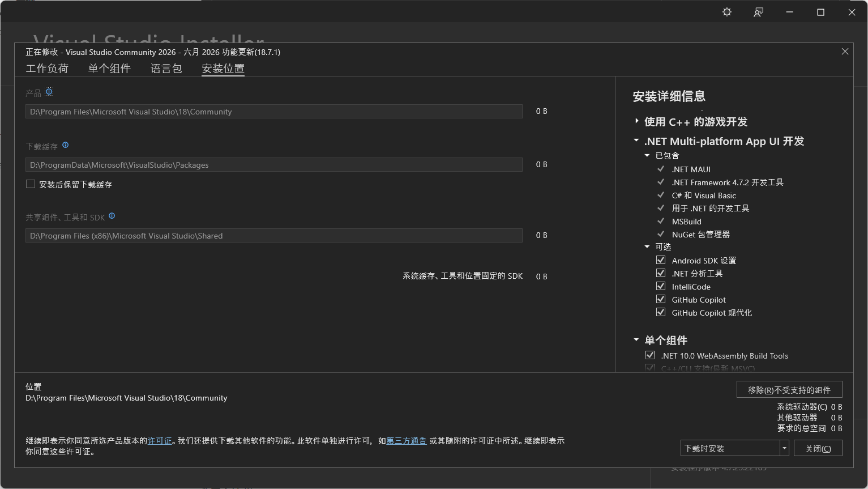868x489 pixels.
Task: Click the 下载缓存 path field
Action: tap(274, 165)
